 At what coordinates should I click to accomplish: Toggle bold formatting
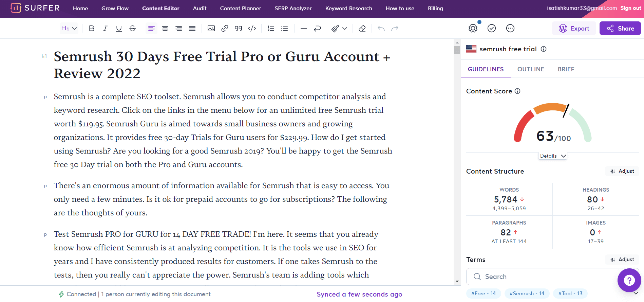pyautogui.click(x=92, y=29)
